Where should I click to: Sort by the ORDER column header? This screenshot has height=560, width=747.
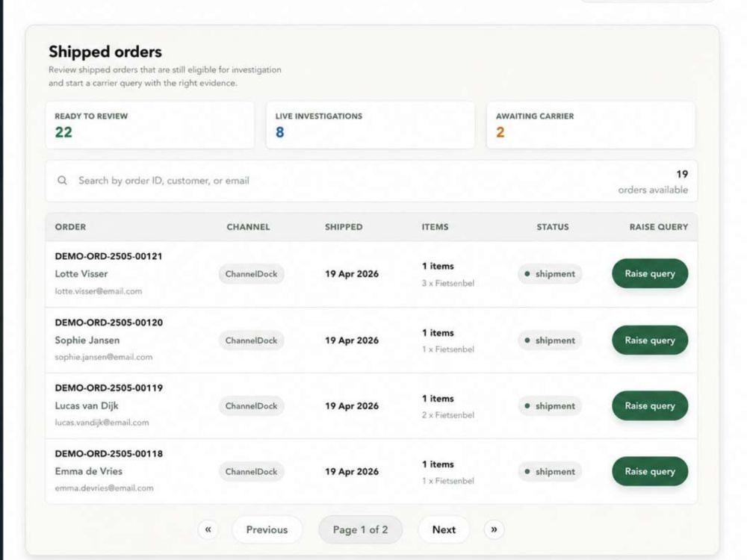coord(70,227)
